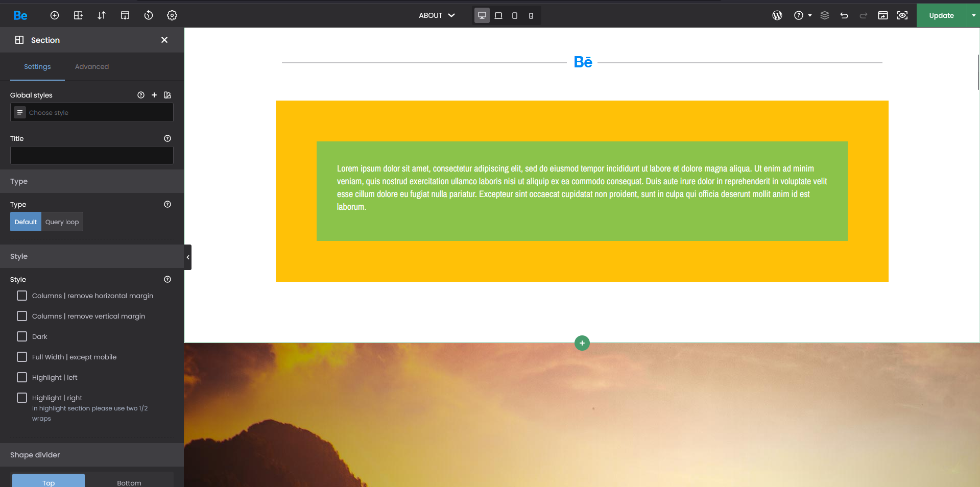Enable the Dark style checkbox
This screenshot has height=487, width=980.
(22, 336)
